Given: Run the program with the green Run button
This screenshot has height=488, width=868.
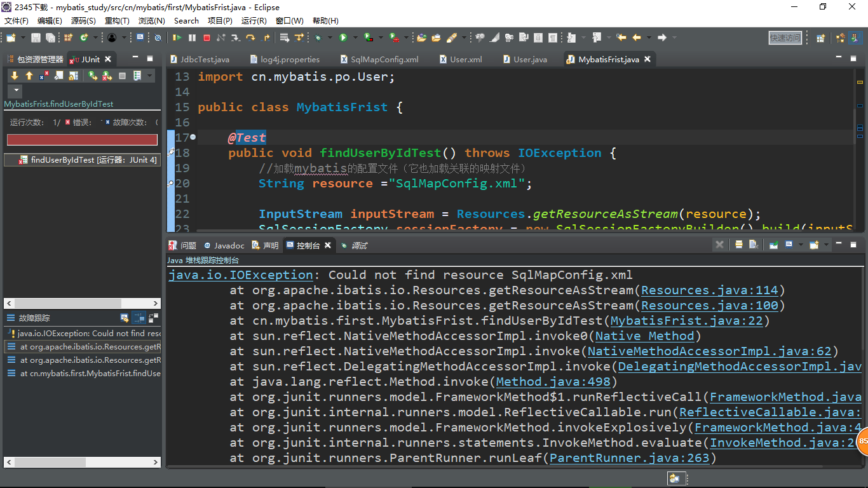Looking at the screenshot, I should 343,38.
